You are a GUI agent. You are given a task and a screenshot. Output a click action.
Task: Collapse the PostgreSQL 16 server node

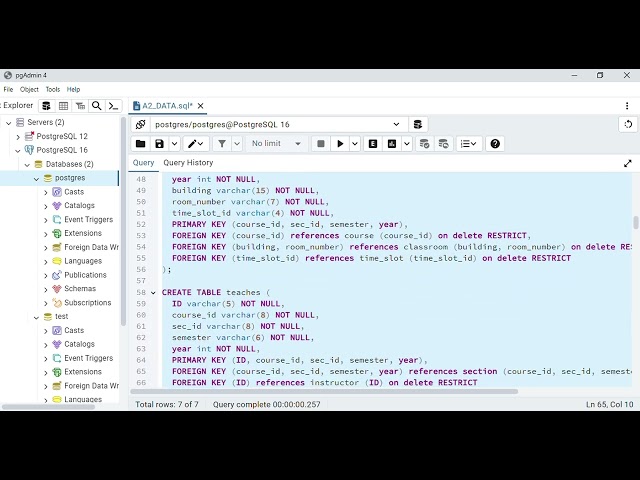(x=18, y=150)
